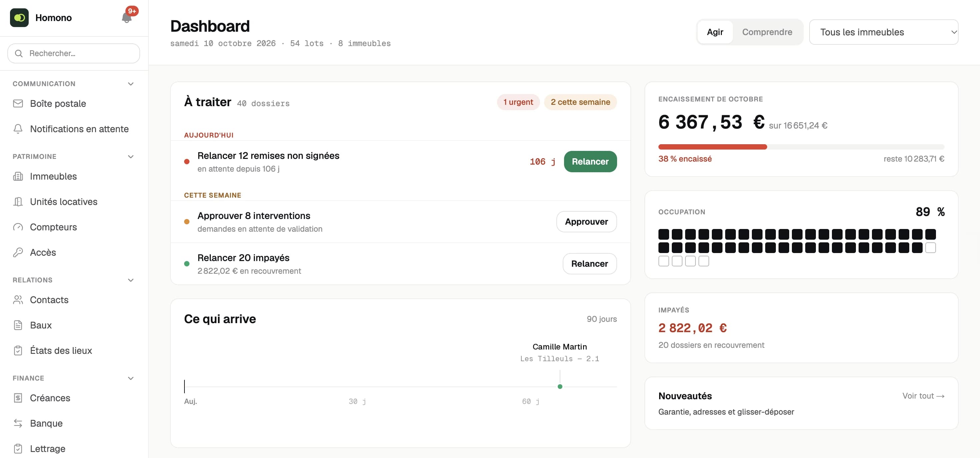This screenshot has height=458, width=980.
Task: Click the 1 urgent badge
Action: point(518,102)
